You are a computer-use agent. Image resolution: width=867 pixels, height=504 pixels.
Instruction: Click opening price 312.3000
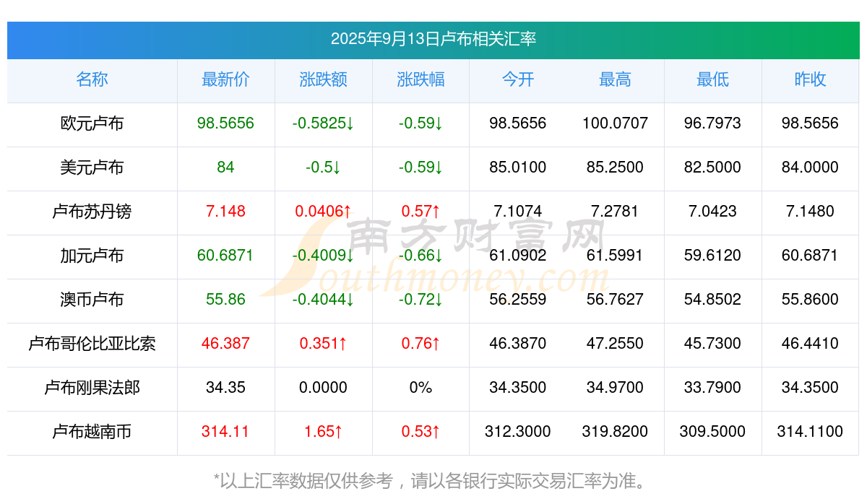[518, 432]
